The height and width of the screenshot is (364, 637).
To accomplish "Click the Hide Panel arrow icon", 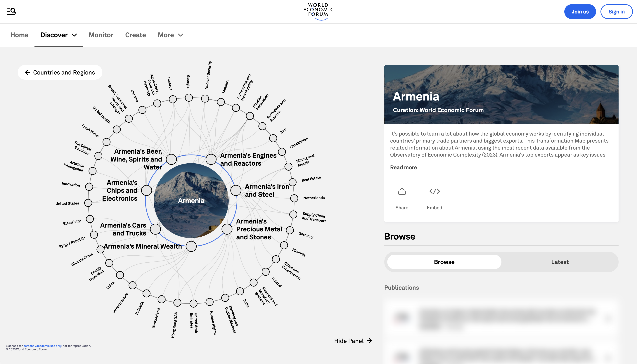I will (369, 341).
